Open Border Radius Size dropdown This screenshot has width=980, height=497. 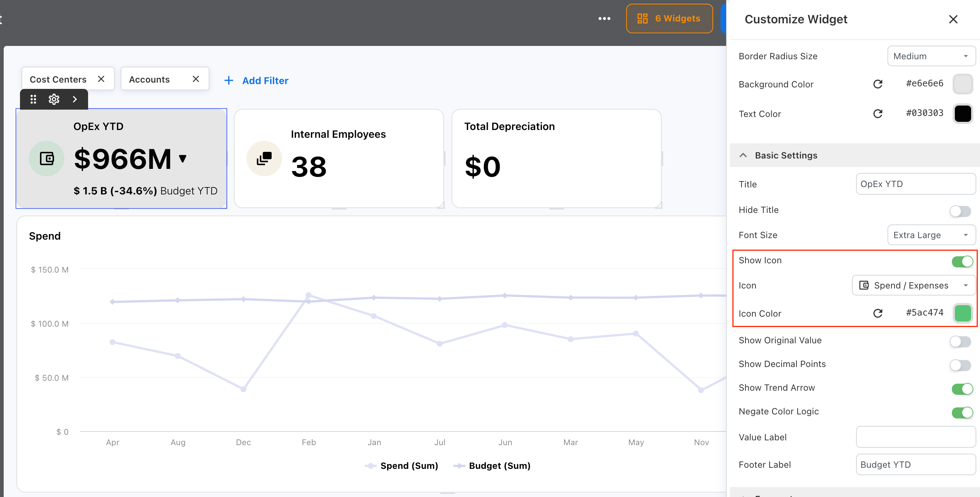931,56
